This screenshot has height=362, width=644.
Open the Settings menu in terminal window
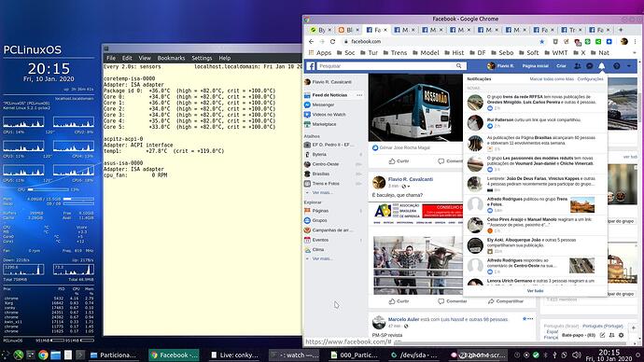[202, 58]
